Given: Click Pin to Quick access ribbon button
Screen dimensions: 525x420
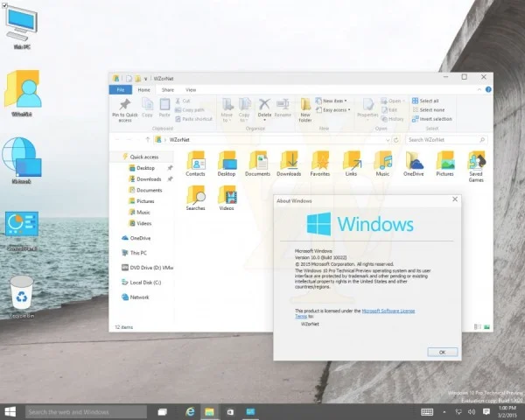Looking at the screenshot, I should pos(125,110).
